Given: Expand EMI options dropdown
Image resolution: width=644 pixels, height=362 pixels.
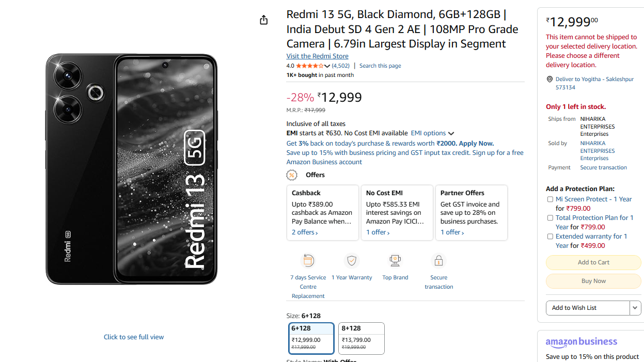Looking at the screenshot, I should 432,133.
